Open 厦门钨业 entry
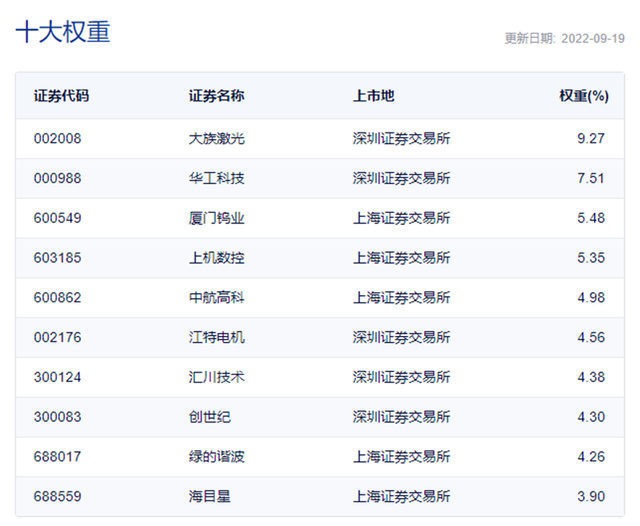Image resolution: width=640 pixels, height=526 pixels. click(216, 218)
